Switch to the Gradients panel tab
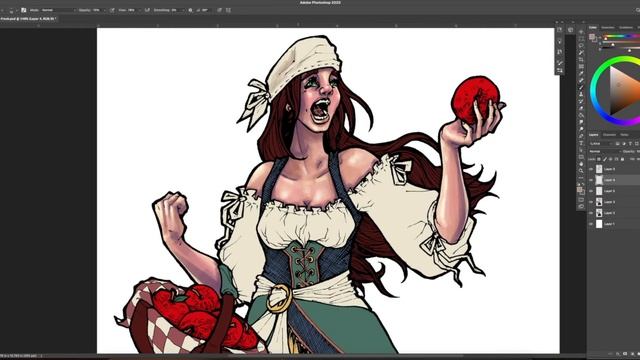640x360 pixels. pos(626,27)
